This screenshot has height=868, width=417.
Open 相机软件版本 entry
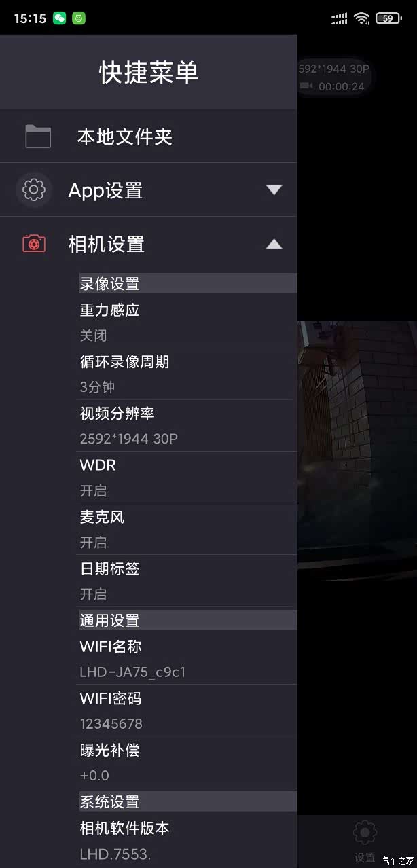click(x=188, y=840)
